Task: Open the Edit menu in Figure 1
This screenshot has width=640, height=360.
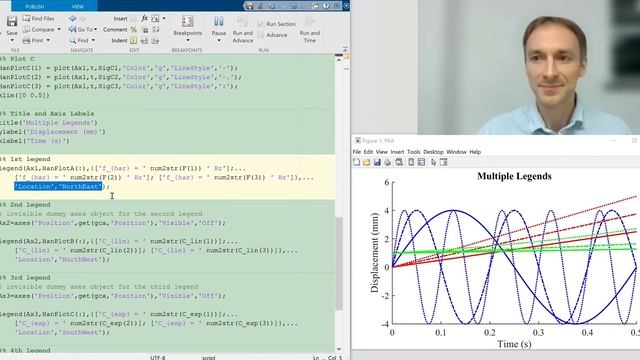Action: point(368,152)
